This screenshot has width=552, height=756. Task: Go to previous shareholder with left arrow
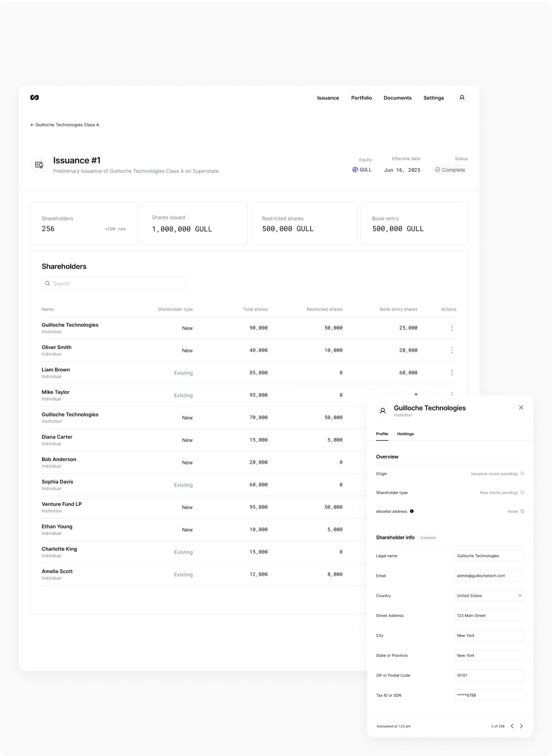[x=512, y=726]
